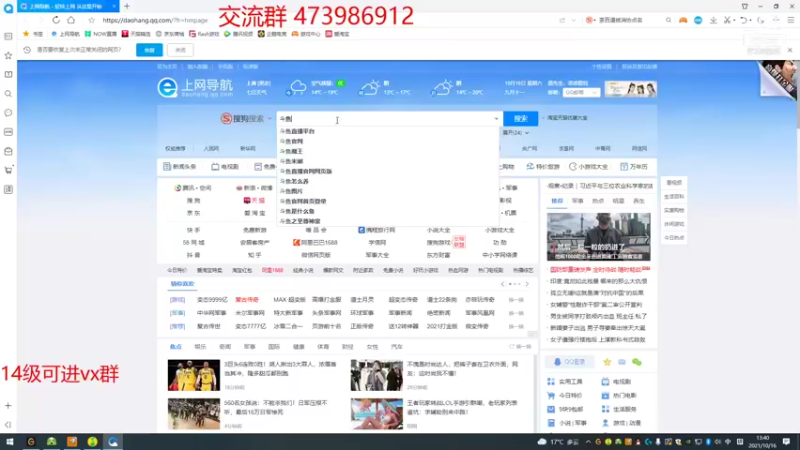Show the next page of the 猜你喜欢 list
The height and width of the screenshot is (450, 800).
coord(527,284)
